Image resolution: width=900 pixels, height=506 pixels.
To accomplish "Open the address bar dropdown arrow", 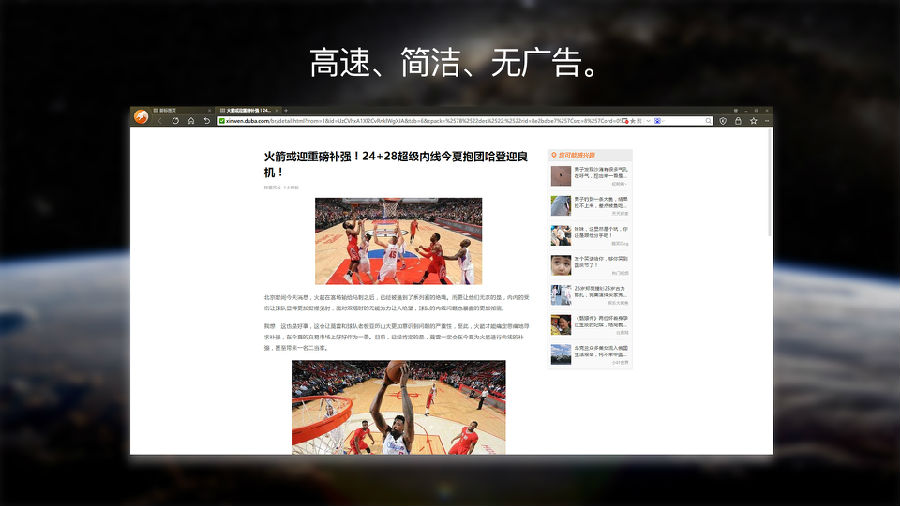I will [x=649, y=121].
